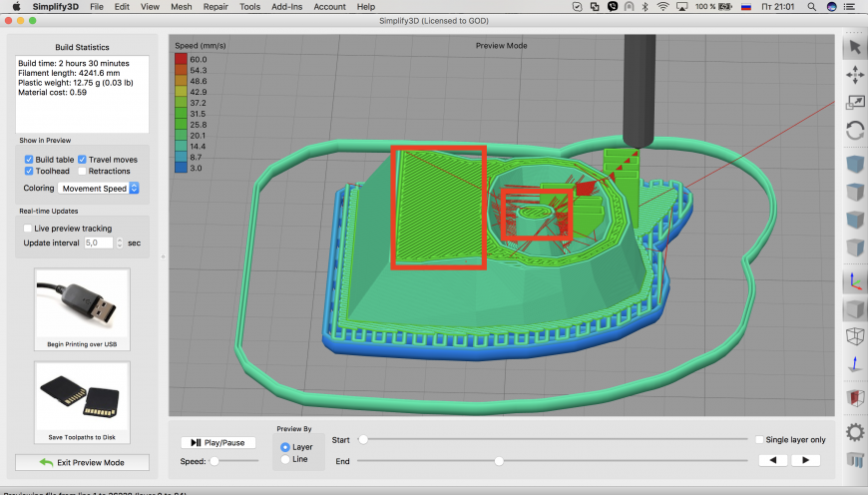This screenshot has width=868, height=495.
Task: Select the arrow pointer tool
Action: coord(854,47)
